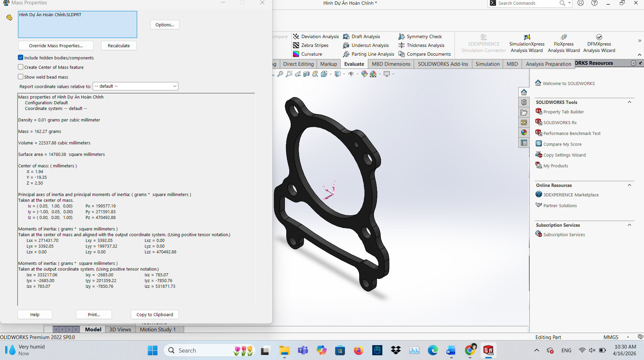
Task: Click Override Mass Properties... button
Action: (56, 46)
